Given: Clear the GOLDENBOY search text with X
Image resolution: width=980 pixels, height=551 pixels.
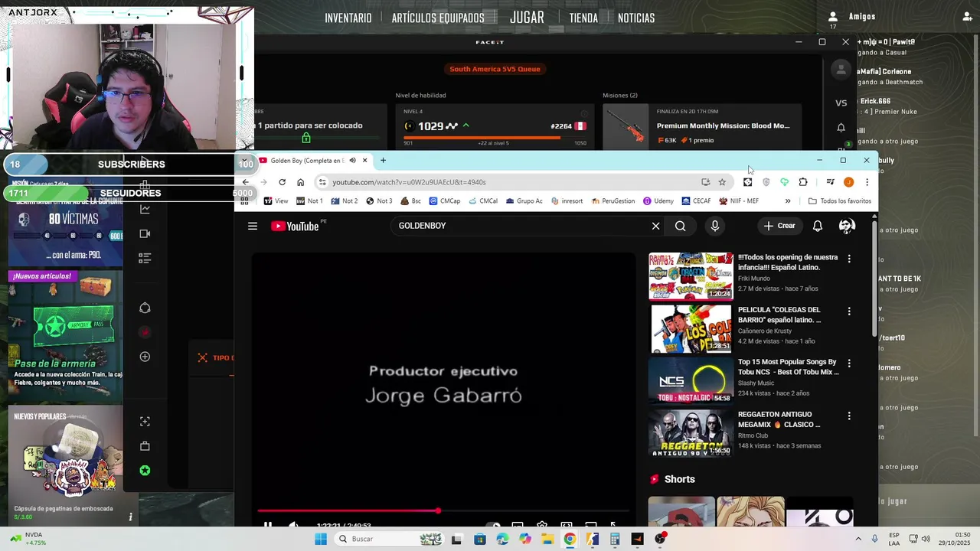Looking at the screenshot, I should pyautogui.click(x=655, y=226).
